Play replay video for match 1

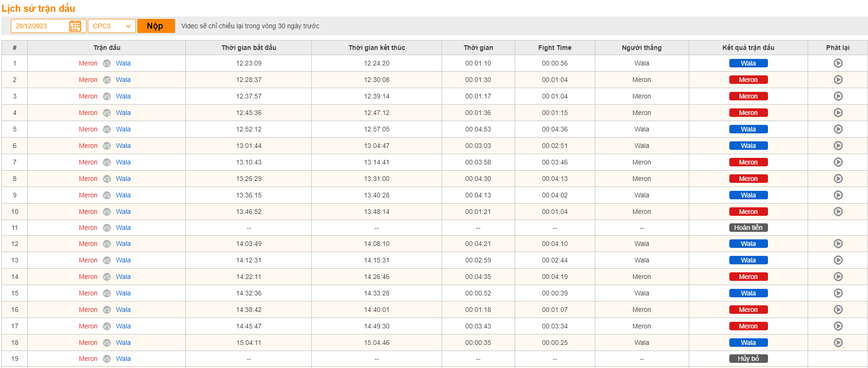tap(838, 63)
